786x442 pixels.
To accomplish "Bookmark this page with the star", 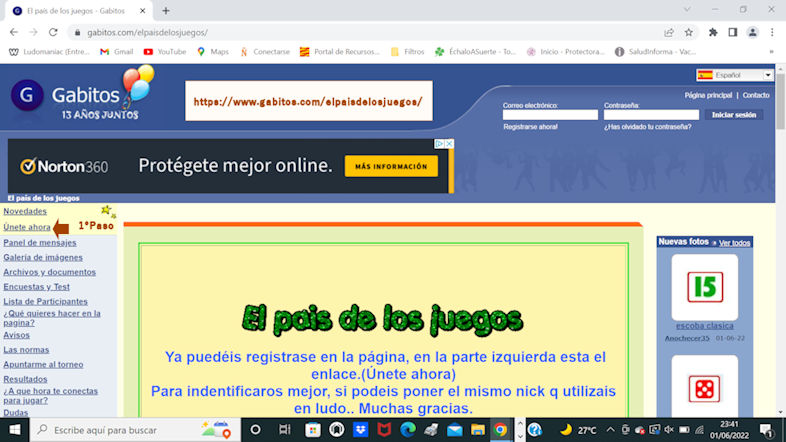I will pos(689,32).
